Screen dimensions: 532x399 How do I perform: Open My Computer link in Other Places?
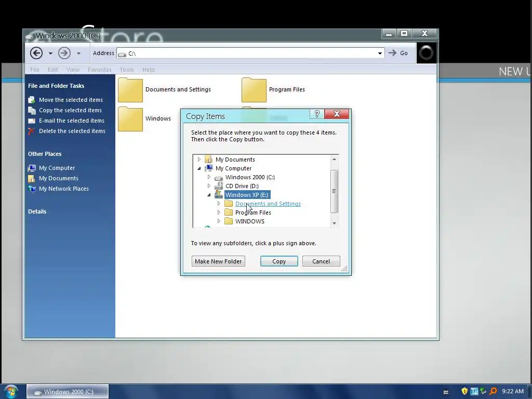point(57,168)
